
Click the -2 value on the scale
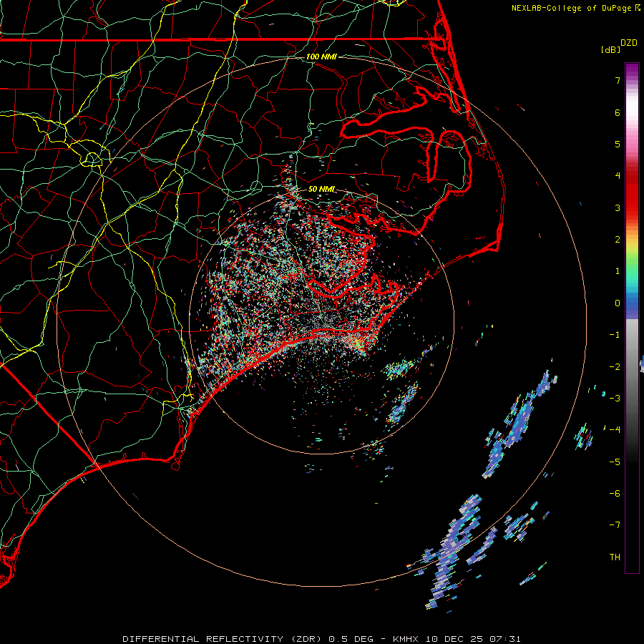[615, 367]
